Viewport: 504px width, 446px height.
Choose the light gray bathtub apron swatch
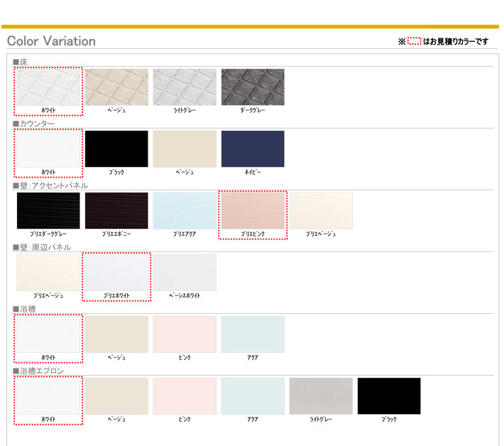coord(321,396)
